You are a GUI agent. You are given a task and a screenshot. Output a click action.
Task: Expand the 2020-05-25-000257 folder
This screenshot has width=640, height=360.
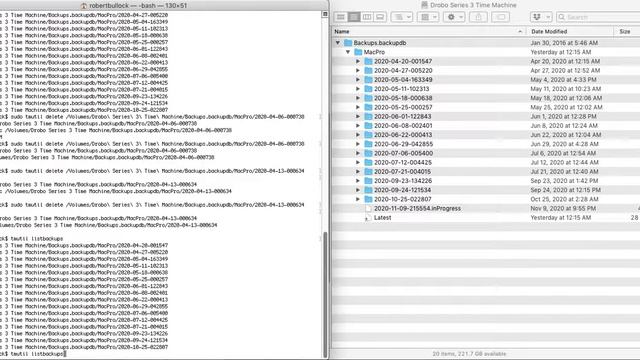[x=358, y=107]
